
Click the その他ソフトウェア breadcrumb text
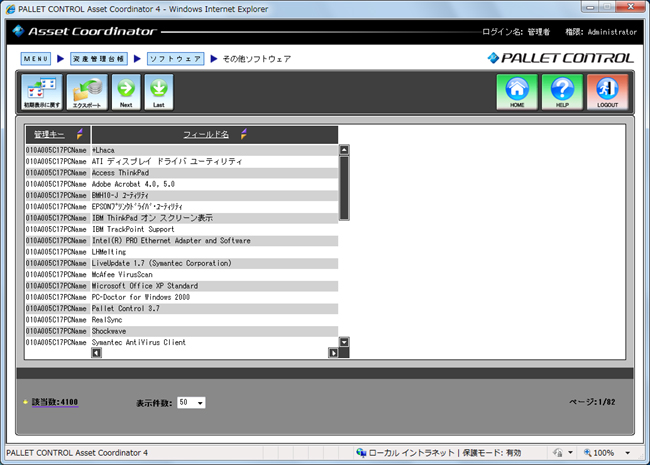click(x=257, y=59)
